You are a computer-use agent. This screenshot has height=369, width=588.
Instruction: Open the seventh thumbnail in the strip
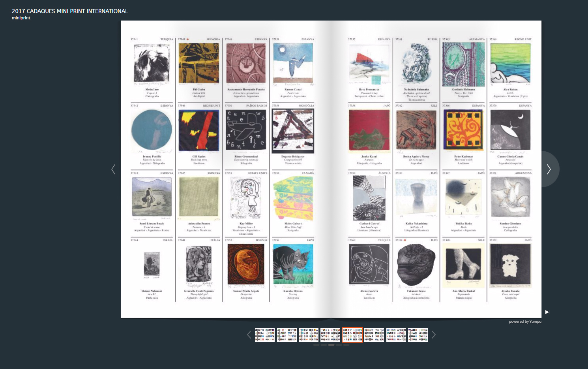(396, 335)
